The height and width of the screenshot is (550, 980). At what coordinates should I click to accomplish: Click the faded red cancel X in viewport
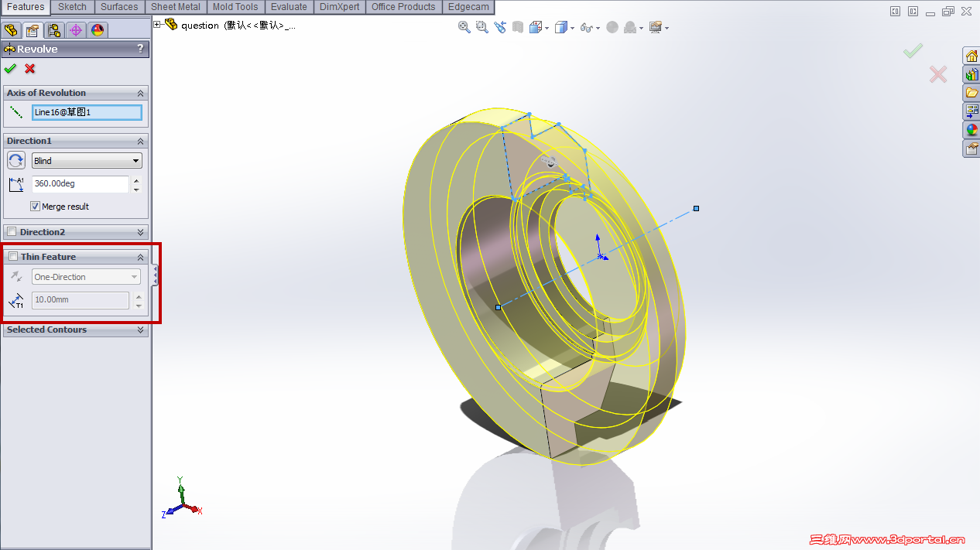(938, 74)
